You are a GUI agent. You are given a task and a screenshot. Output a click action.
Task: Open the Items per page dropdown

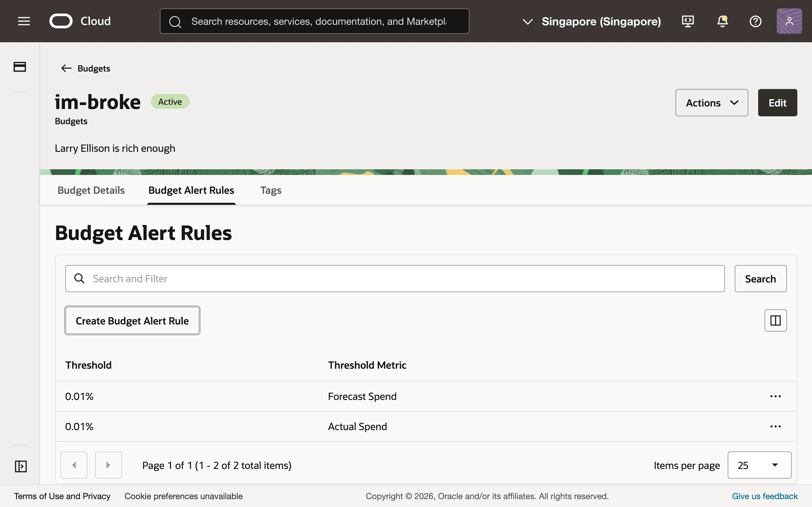[759, 465]
